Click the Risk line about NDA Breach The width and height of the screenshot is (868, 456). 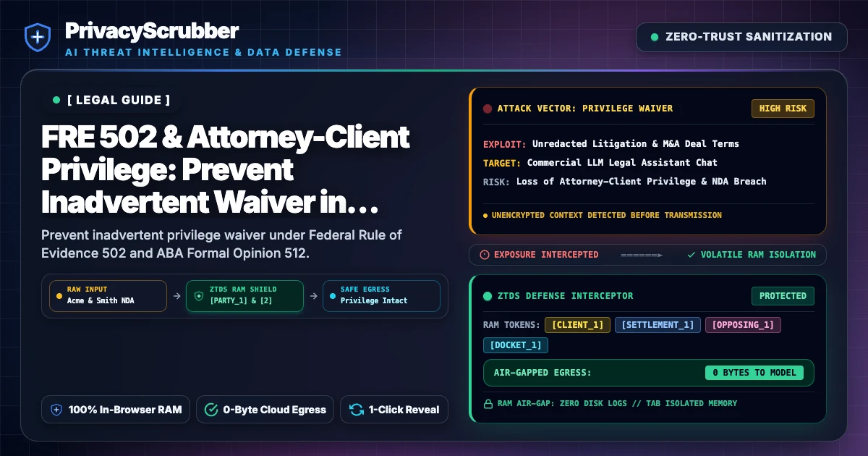tap(624, 182)
